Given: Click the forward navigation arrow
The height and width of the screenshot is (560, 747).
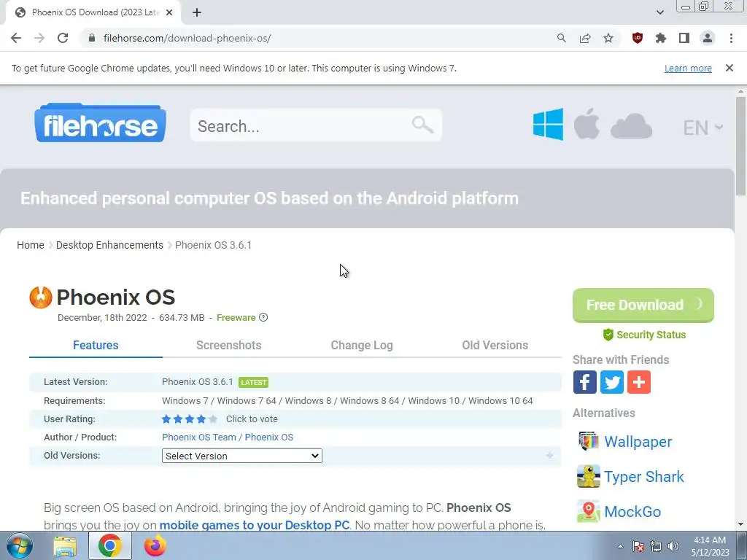Looking at the screenshot, I should [x=39, y=38].
